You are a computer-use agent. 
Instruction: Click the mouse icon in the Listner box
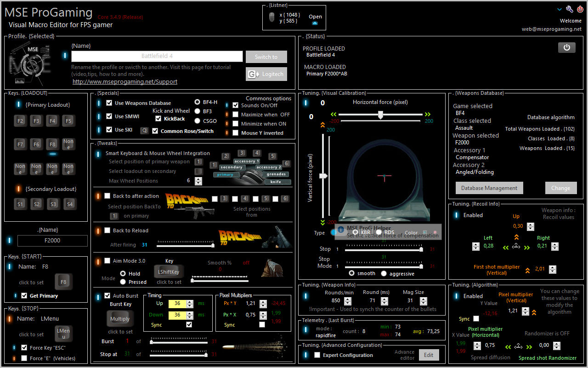pyautogui.click(x=271, y=17)
